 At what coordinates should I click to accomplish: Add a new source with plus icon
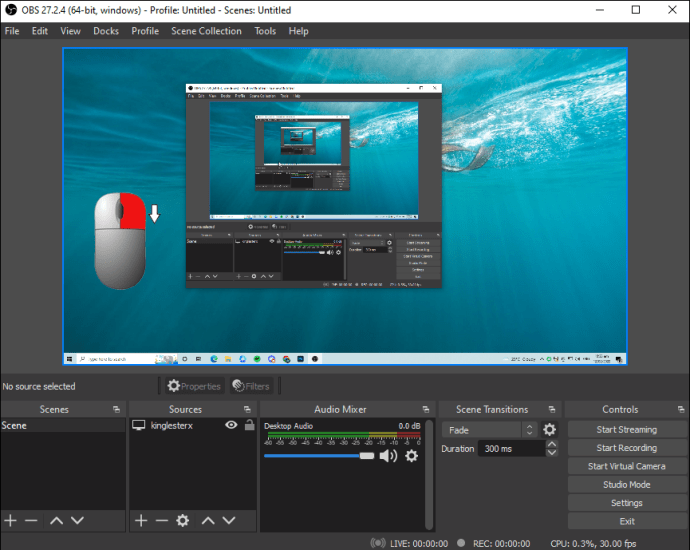pos(141,521)
